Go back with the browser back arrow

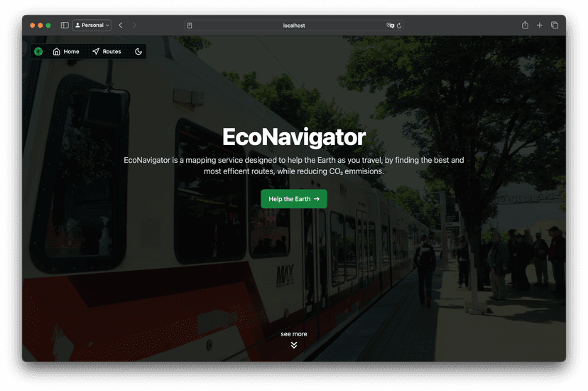121,25
